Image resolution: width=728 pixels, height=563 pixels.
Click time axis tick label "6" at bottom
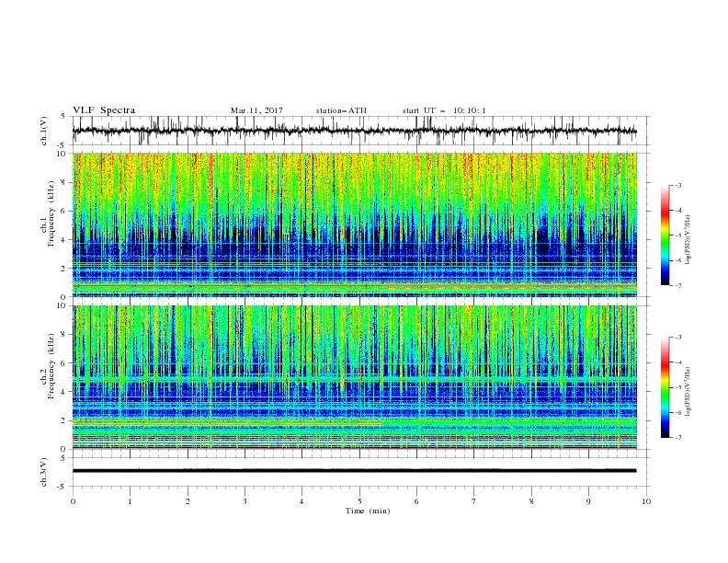pyautogui.click(x=416, y=501)
